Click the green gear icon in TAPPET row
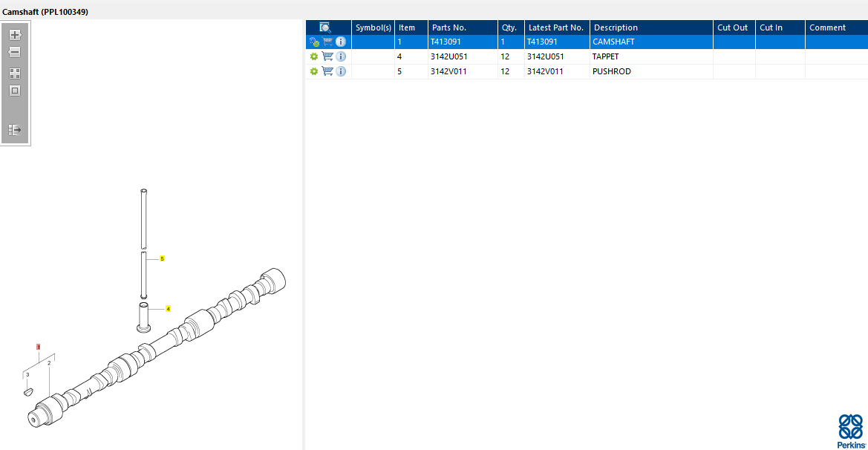The height and width of the screenshot is (450, 868). click(x=314, y=56)
